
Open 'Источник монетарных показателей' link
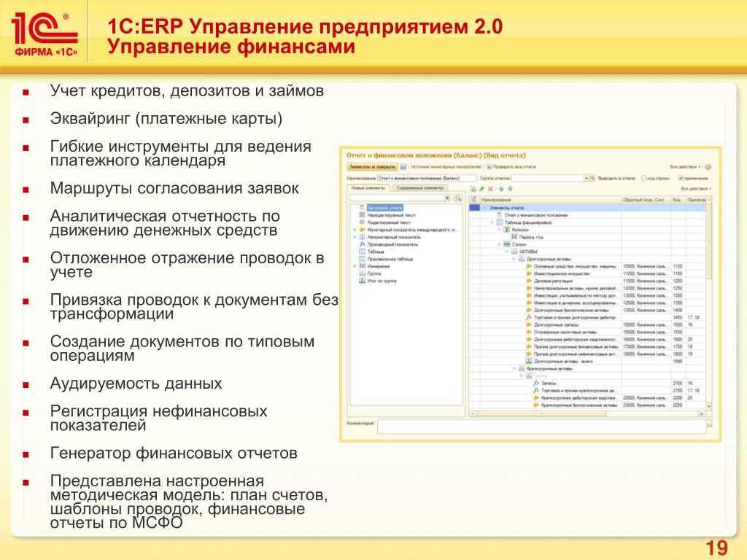point(446,167)
